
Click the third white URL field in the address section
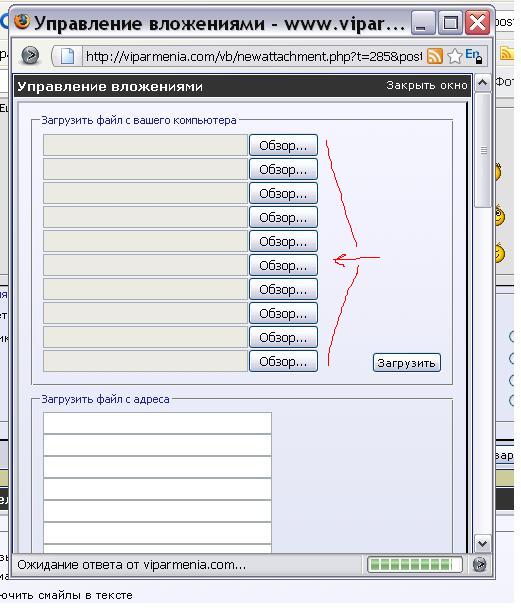pos(157,467)
